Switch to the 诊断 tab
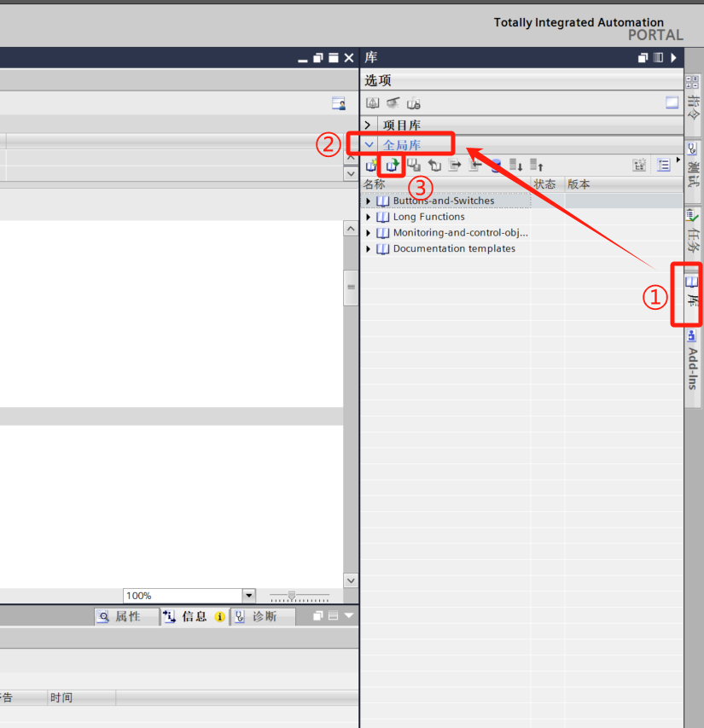The height and width of the screenshot is (728, 704). click(263, 616)
